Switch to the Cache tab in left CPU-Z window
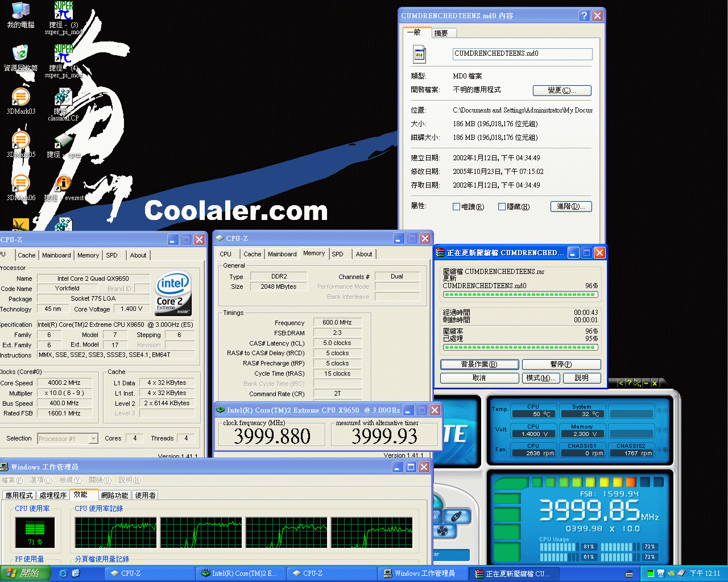 coord(26,255)
